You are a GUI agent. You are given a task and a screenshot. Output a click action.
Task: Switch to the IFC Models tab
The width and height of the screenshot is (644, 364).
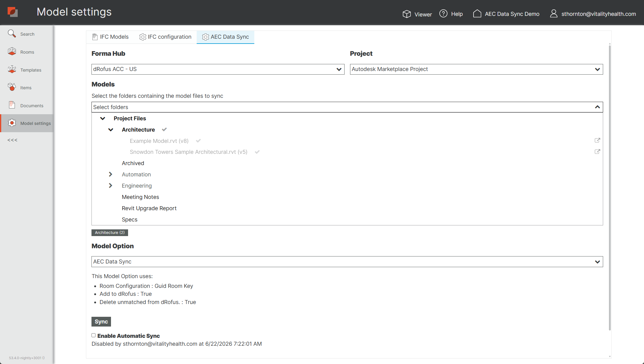[x=110, y=37]
